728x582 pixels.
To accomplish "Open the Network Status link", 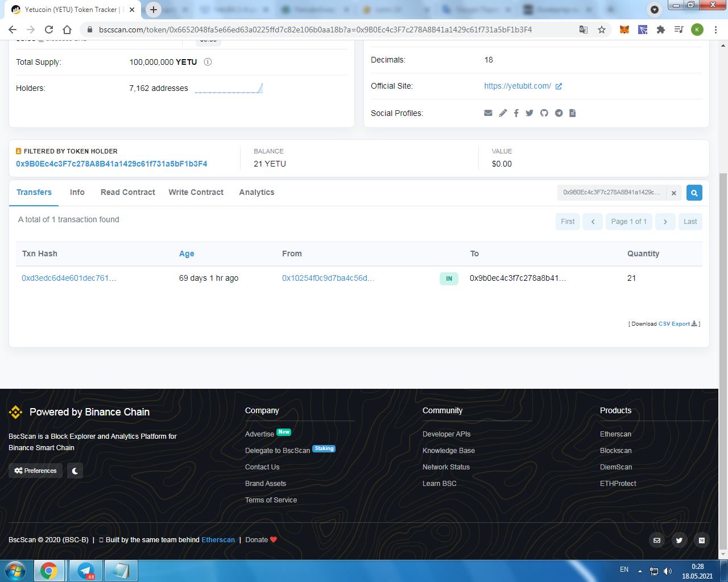I will [446, 467].
